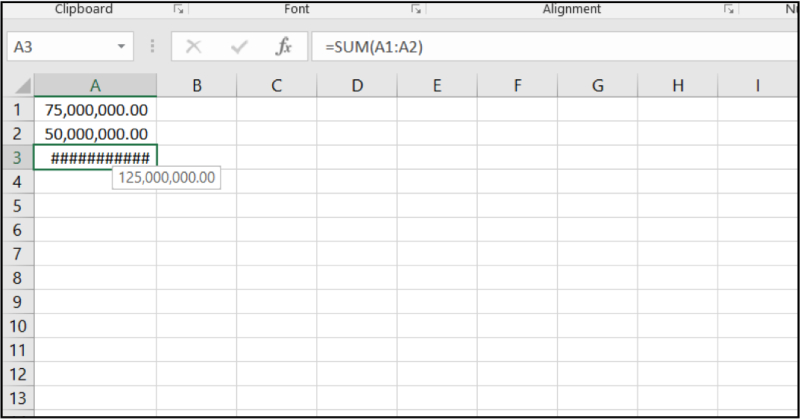Screen dimensions: 800x419
Task: Select row 3 header
Action: pyautogui.click(x=17, y=157)
